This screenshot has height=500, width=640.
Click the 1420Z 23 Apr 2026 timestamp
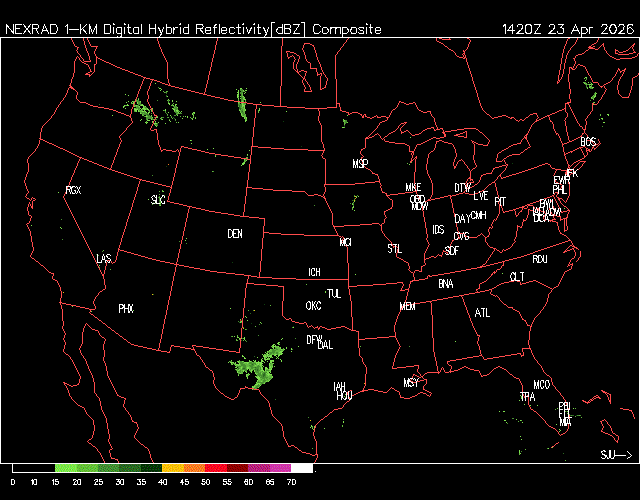click(566, 29)
